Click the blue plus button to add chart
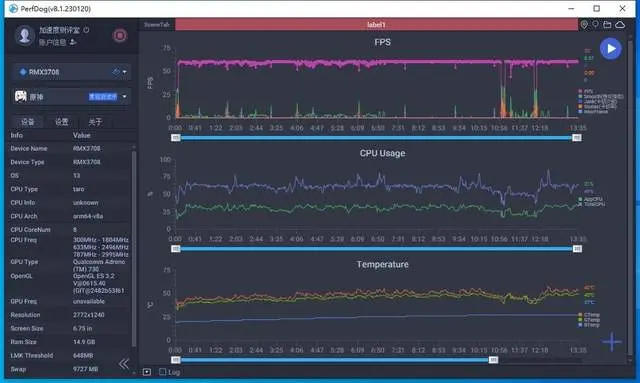Image resolution: width=640 pixels, height=383 pixels. pyautogui.click(x=611, y=342)
